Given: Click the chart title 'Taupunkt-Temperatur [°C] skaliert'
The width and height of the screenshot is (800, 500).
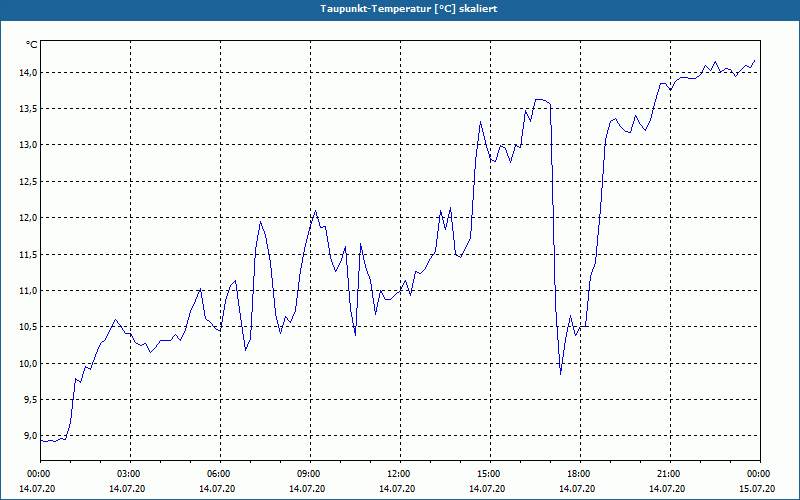Looking at the screenshot, I should point(409,9).
